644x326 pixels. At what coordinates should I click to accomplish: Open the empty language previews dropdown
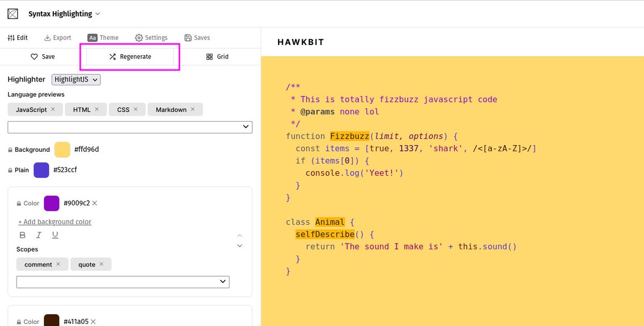[x=129, y=127]
